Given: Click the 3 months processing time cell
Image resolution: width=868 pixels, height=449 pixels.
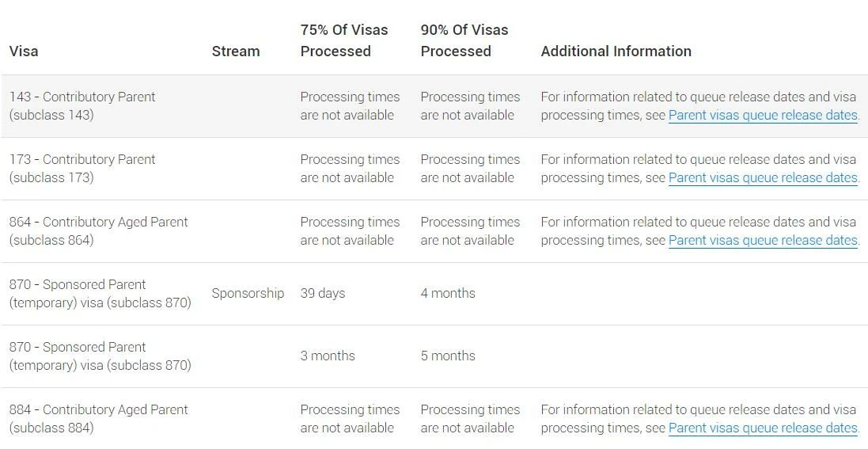Looking at the screenshot, I should click(x=328, y=356).
